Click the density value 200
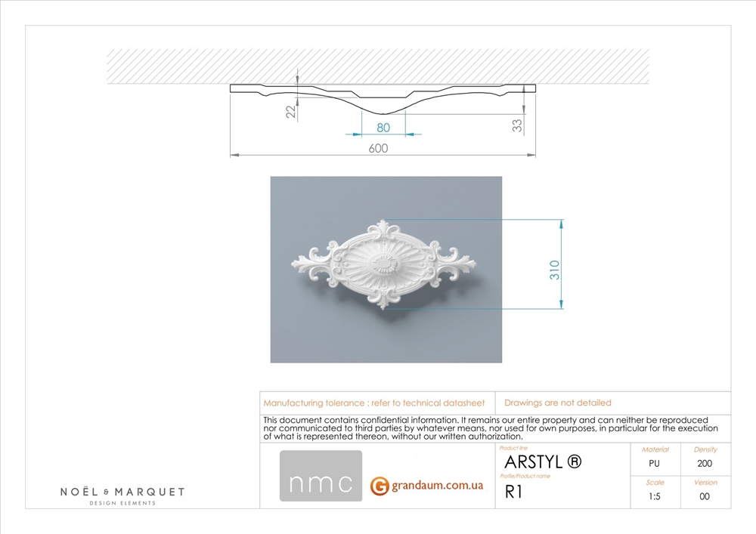756x534 pixels. (705, 464)
